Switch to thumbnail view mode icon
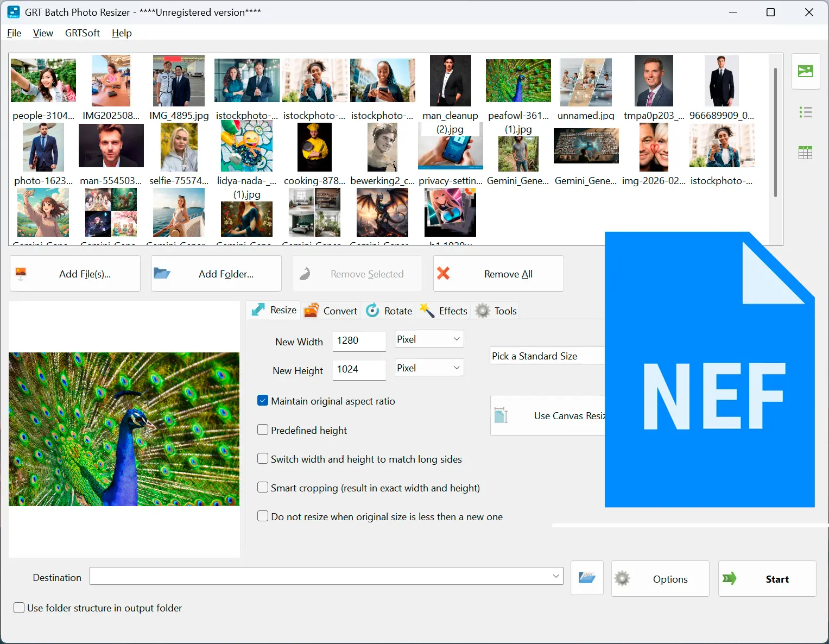This screenshot has width=829, height=644. (x=806, y=71)
